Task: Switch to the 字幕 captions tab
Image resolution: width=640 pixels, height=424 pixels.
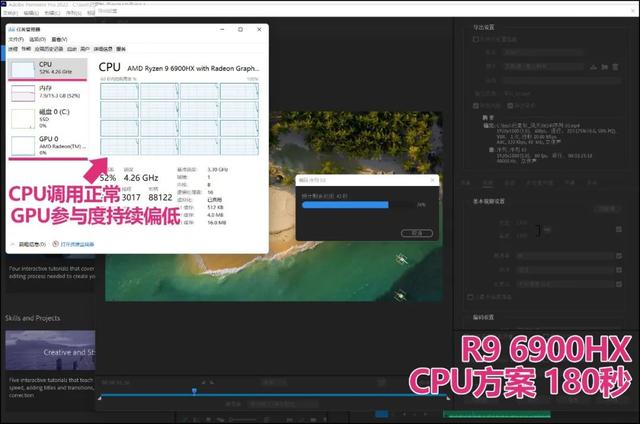Action: click(569, 183)
